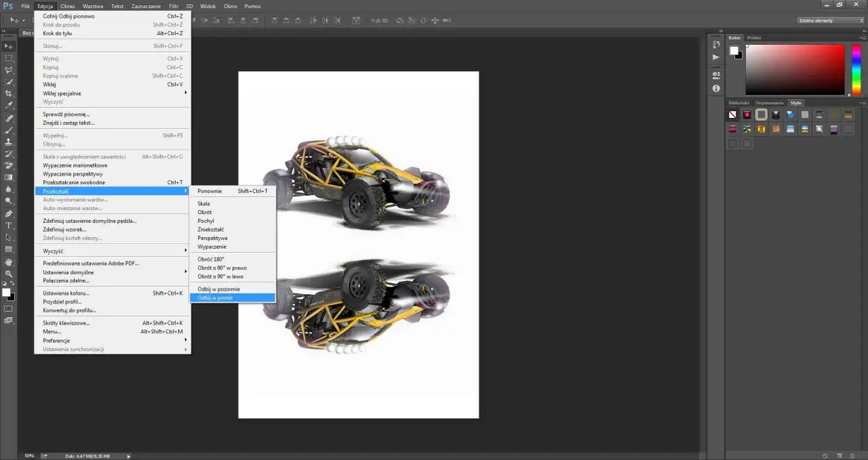Select the Lasso tool
Image resolution: width=868 pixels, height=460 pixels.
click(9, 71)
